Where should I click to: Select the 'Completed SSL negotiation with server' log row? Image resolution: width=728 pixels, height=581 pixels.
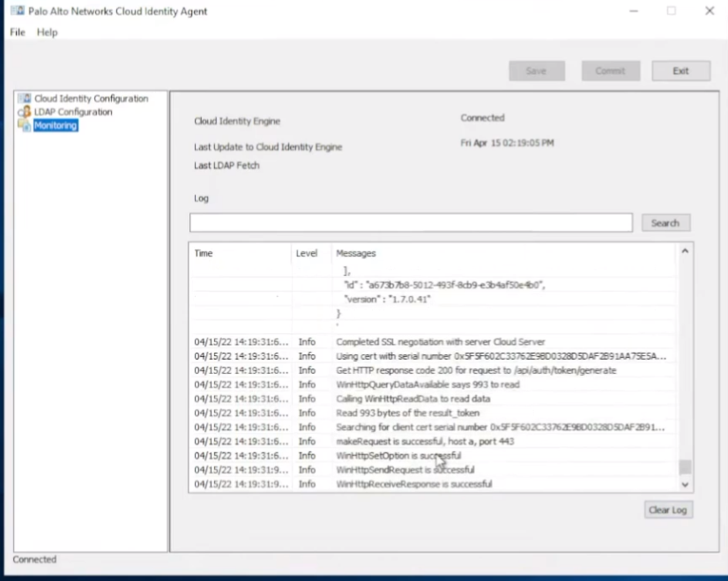tap(434, 342)
